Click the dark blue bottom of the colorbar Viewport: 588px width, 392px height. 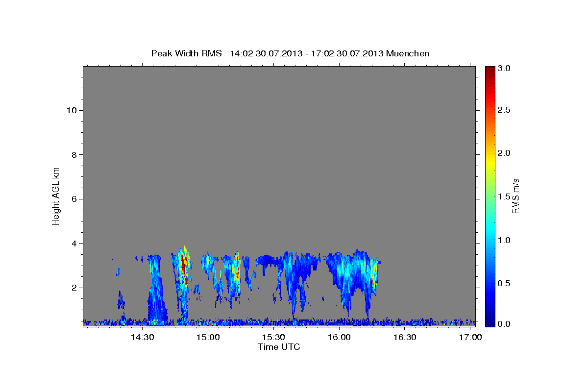490,321
